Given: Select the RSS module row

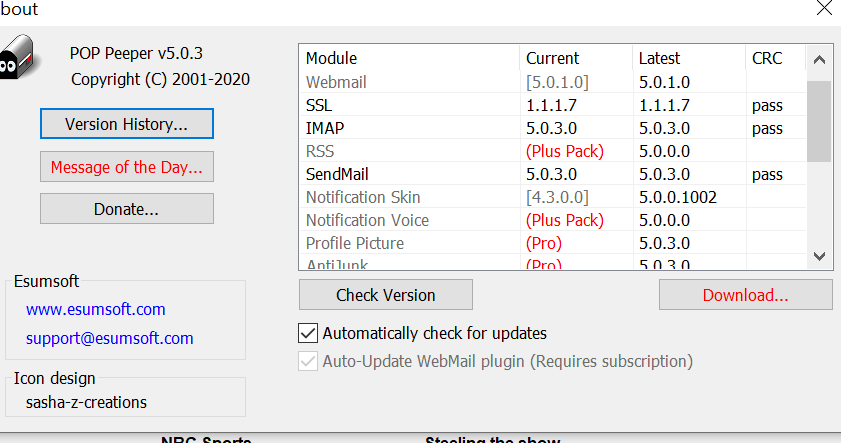Looking at the screenshot, I should [552, 151].
